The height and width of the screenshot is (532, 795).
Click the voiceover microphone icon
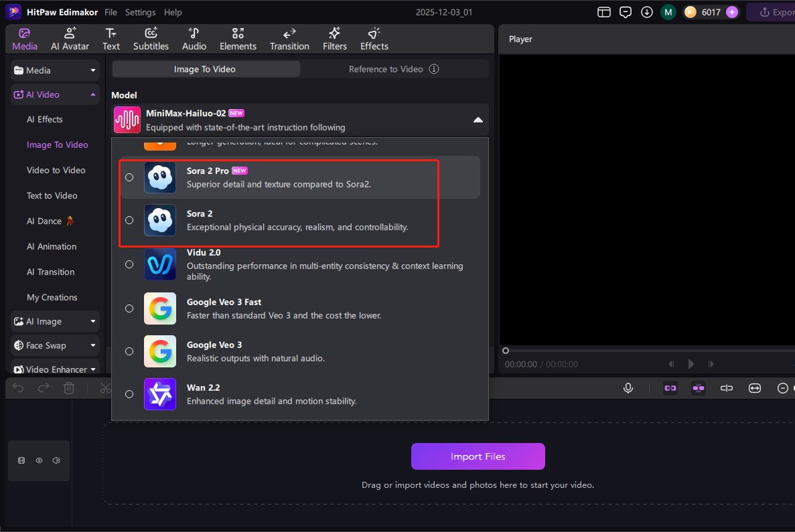[628, 387]
